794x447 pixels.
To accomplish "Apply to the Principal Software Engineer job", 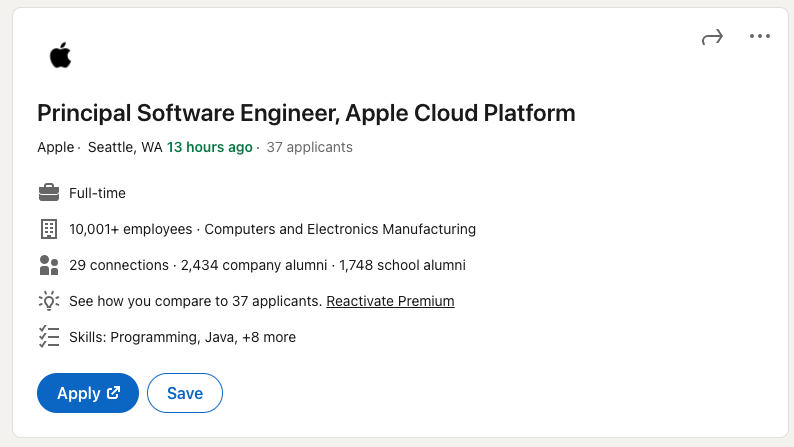I will tap(88, 393).
